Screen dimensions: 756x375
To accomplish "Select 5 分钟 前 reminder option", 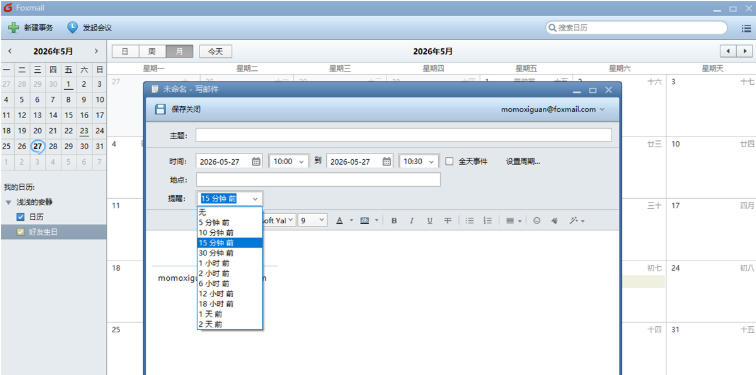I will point(230,223).
